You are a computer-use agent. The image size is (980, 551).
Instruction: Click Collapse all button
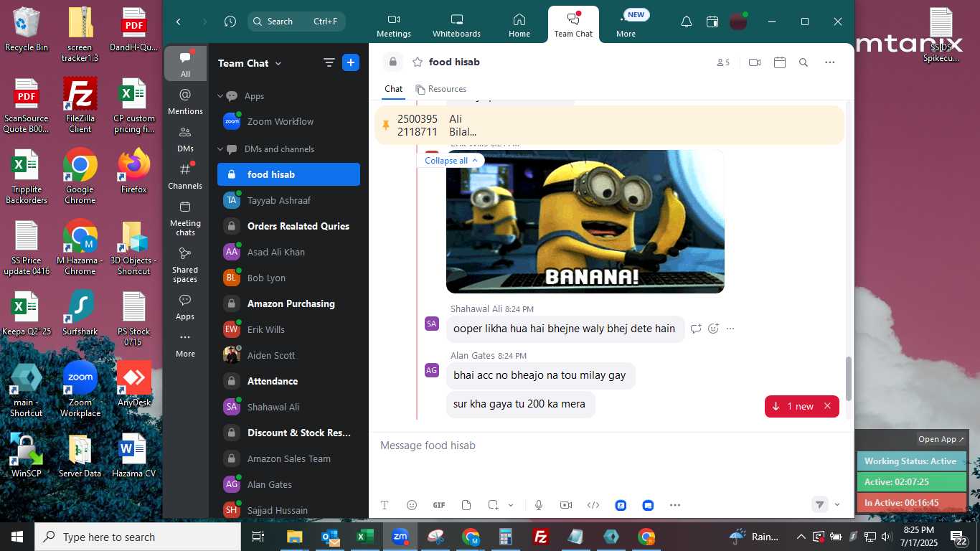coord(450,161)
